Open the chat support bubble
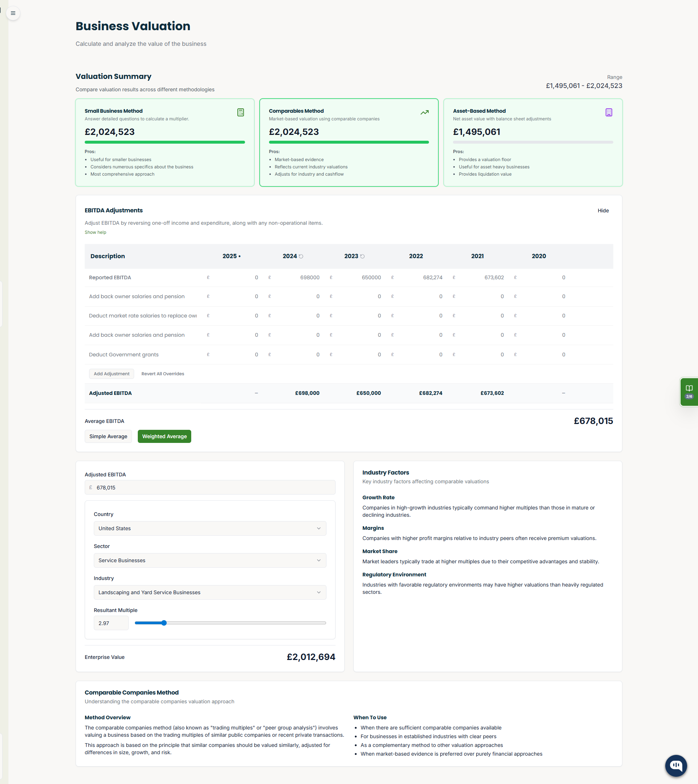Viewport: 698px width, 784px height. 675,765
